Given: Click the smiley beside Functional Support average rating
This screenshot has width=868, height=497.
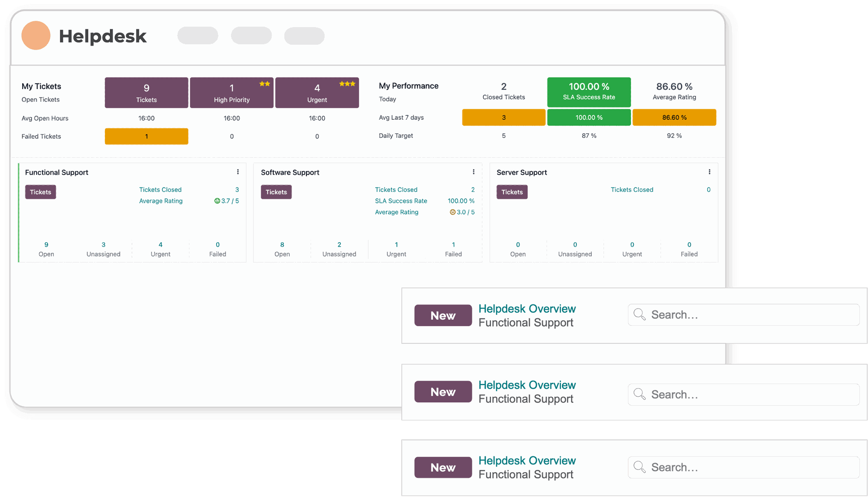Looking at the screenshot, I should pyautogui.click(x=218, y=201).
